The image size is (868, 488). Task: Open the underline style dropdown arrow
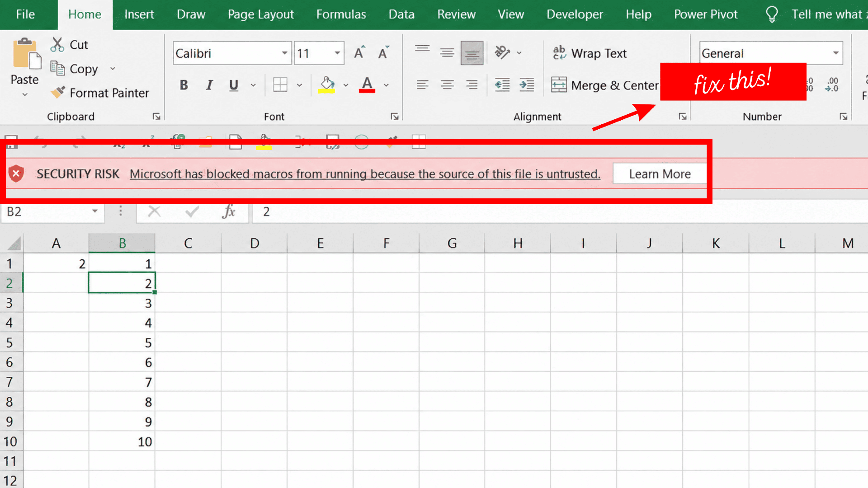click(x=253, y=85)
